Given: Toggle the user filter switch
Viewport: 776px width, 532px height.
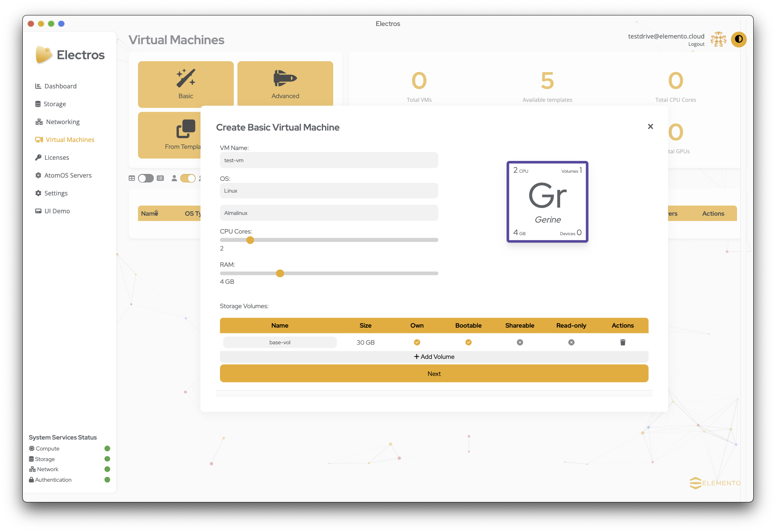Looking at the screenshot, I should click(x=188, y=178).
